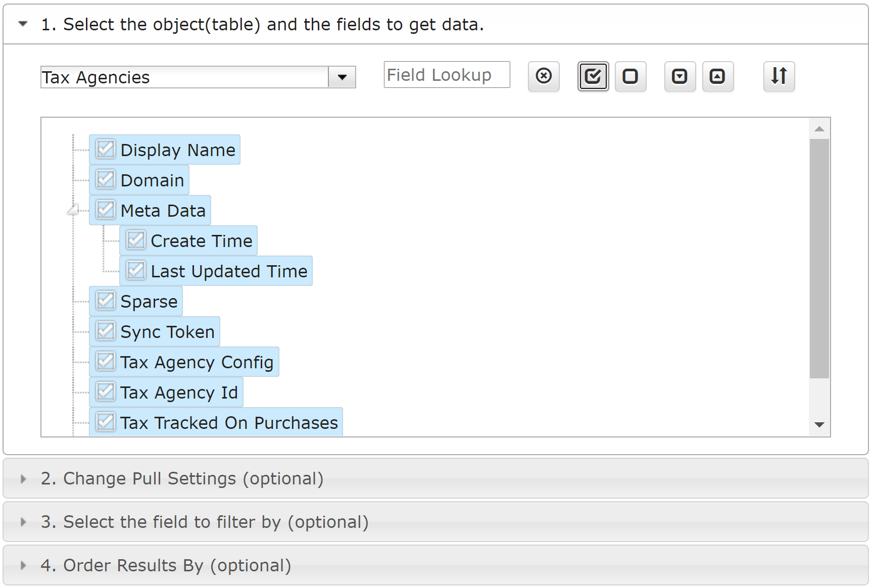Clear the field lookup with the X icon
This screenshot has width=873, height=588.
(x=544, y=76)
